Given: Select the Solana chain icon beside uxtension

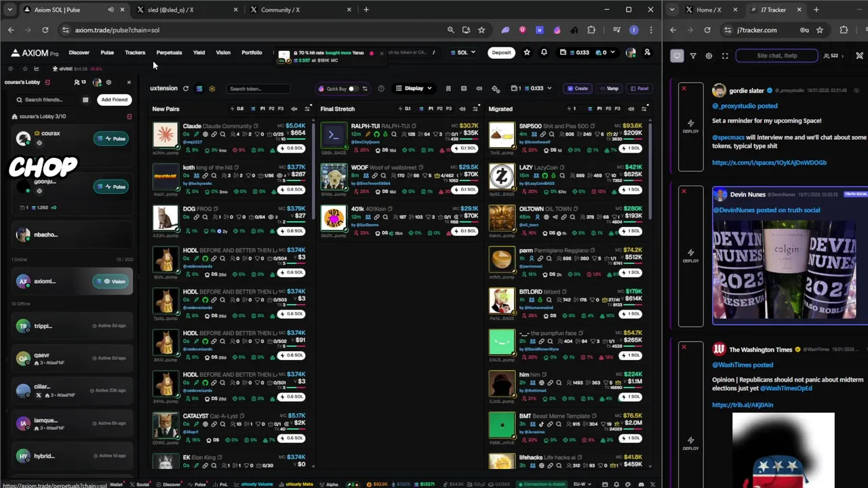Looking at the screenshot, I should [x=199, y=89].
